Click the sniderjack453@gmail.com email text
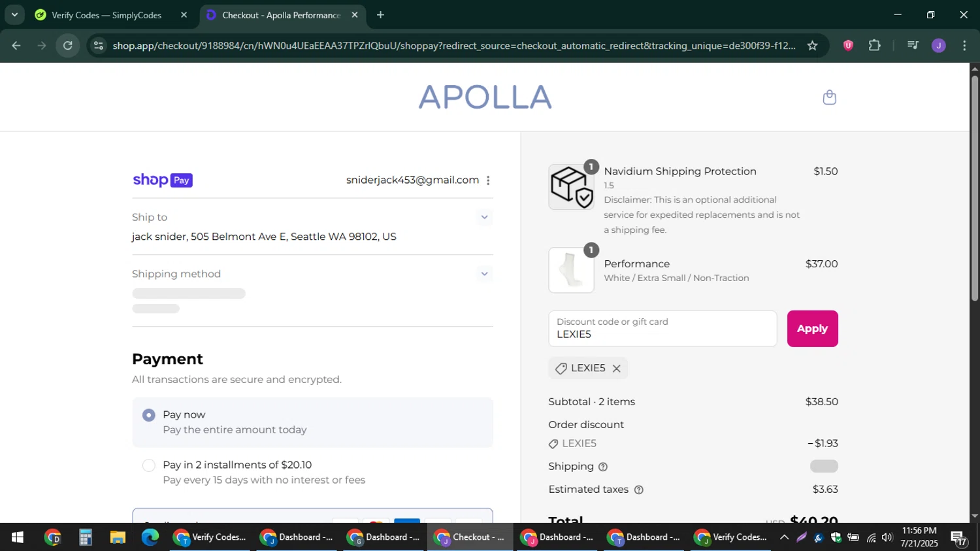Screen dimensions: 980x551 point(412,180)
